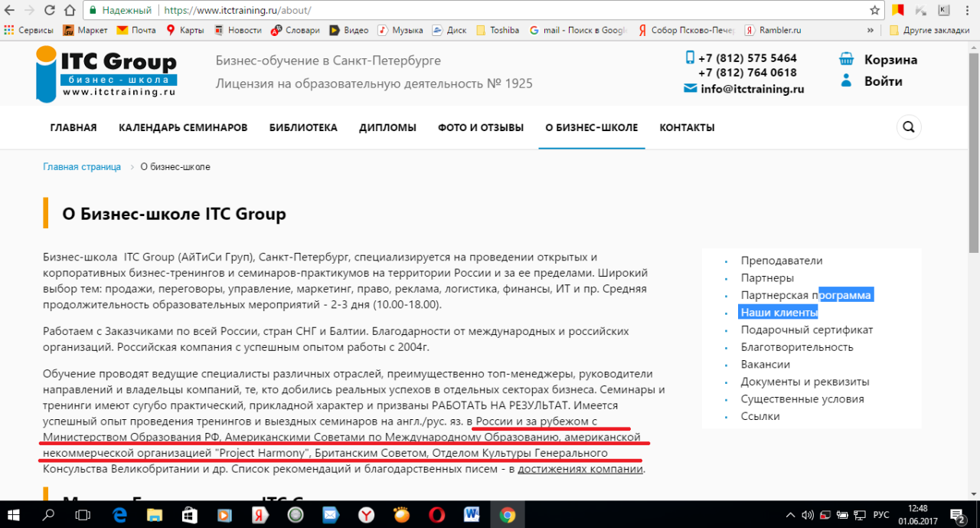Viewport: 980px width, 528px height.
Task: Open the ФОТО И ОТЗЫВЫ menu item
Action: point(481,127)
